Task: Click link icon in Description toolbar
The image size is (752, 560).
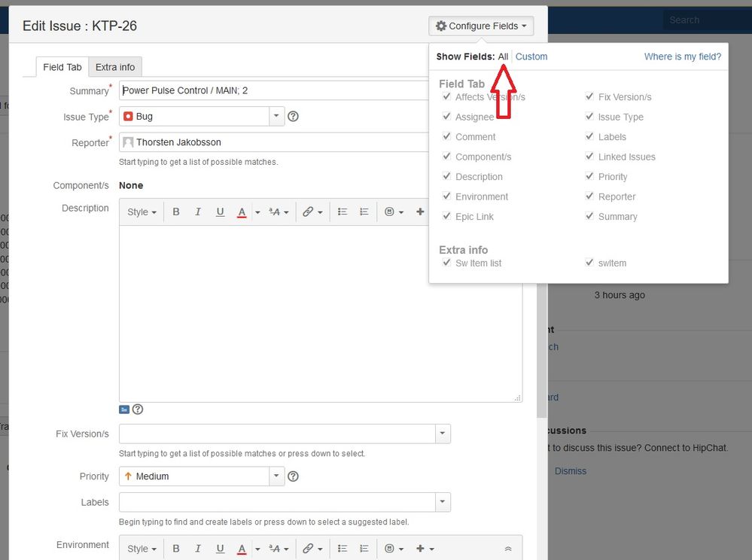Action: [x=308, y=212]
